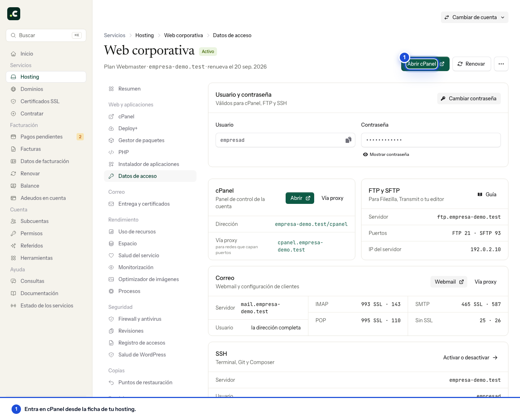Click the Referidos sparkle icon
Viewport: 520px width, 420px height.
point(13,246)
